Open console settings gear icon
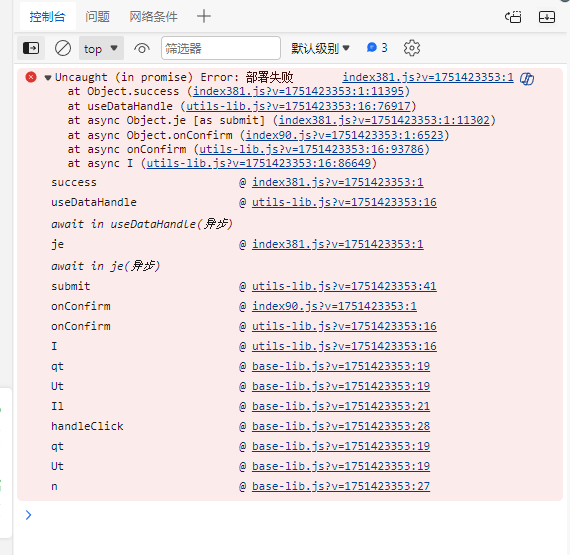570x555 pixels. click(x=412, y=48)
